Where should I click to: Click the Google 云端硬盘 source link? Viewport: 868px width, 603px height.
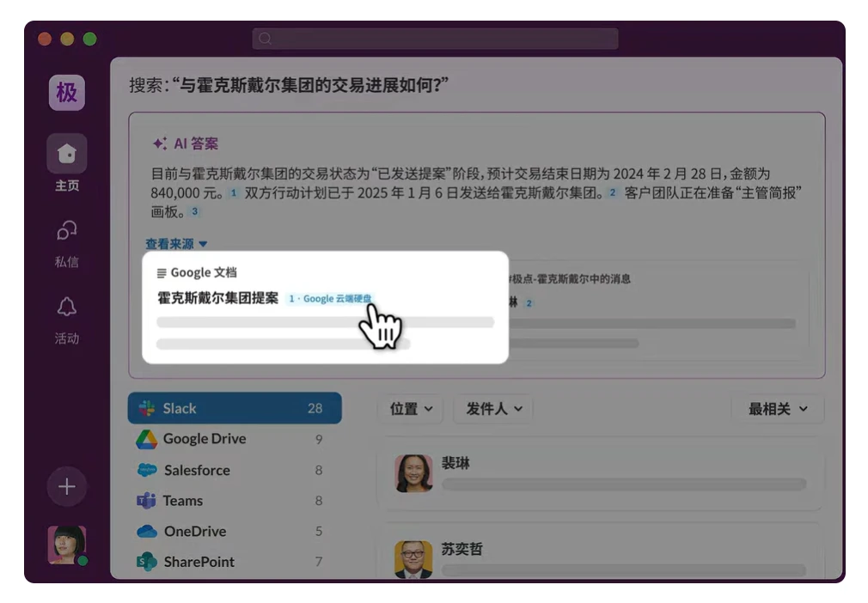(x=333, y=298)
